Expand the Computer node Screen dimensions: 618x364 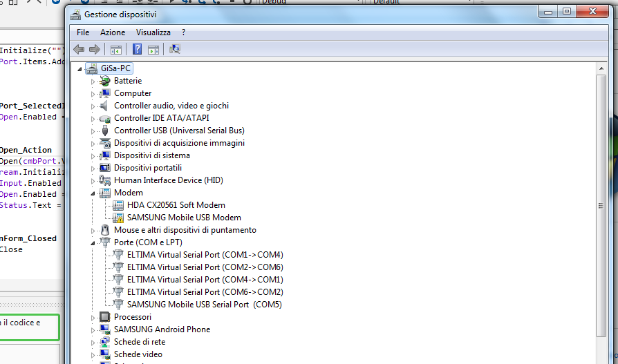93,94
